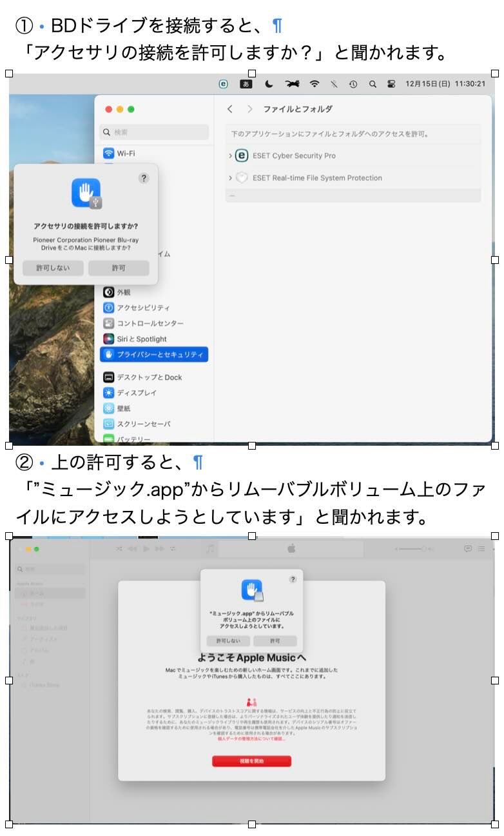Select バッテリー in the sidebar
The image size is (504, 836).
[x=155, y=439]
